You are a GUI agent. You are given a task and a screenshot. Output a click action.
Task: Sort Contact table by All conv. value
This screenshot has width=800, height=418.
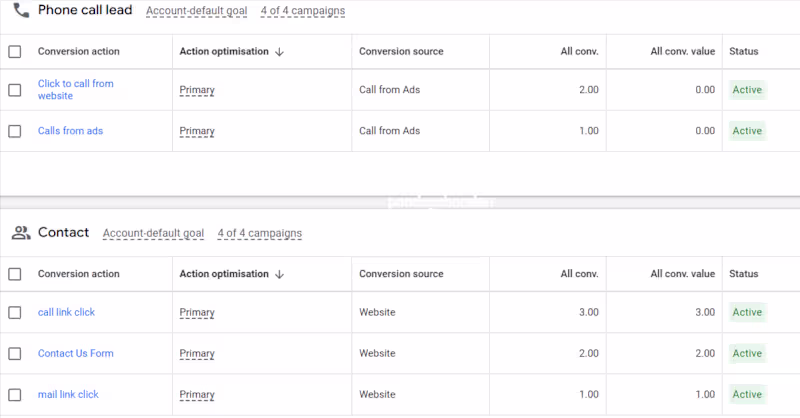pos(682,274)
